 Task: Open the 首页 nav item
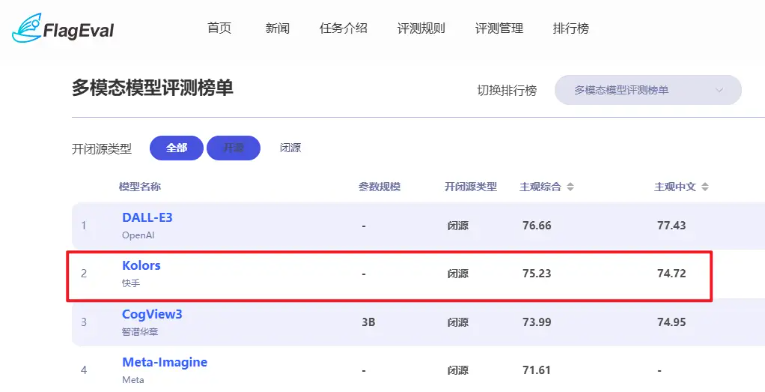(x=219, y=28)
